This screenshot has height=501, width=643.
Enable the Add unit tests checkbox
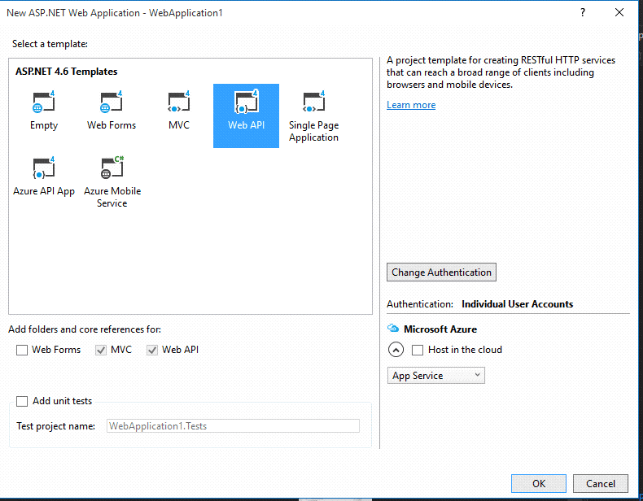pyautogui.click(x=22, y=401)
